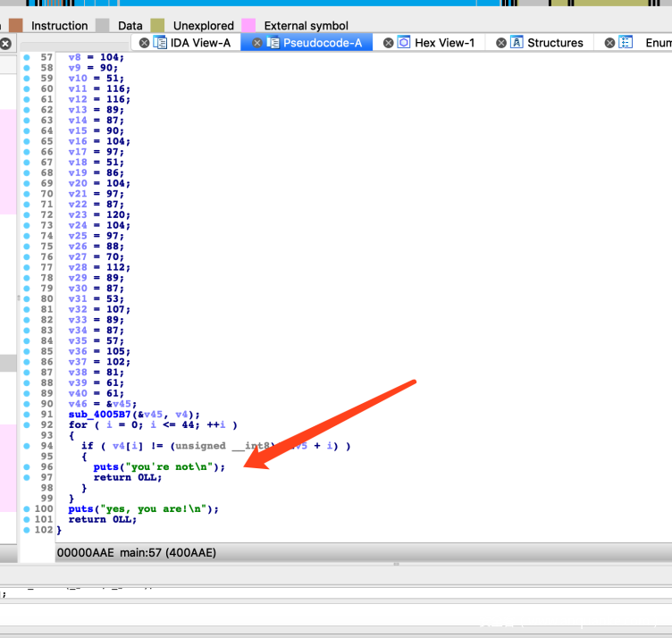Switch to the IDA View-A tab
Viewport: 672px width, 638px height.
coord(198,43)
